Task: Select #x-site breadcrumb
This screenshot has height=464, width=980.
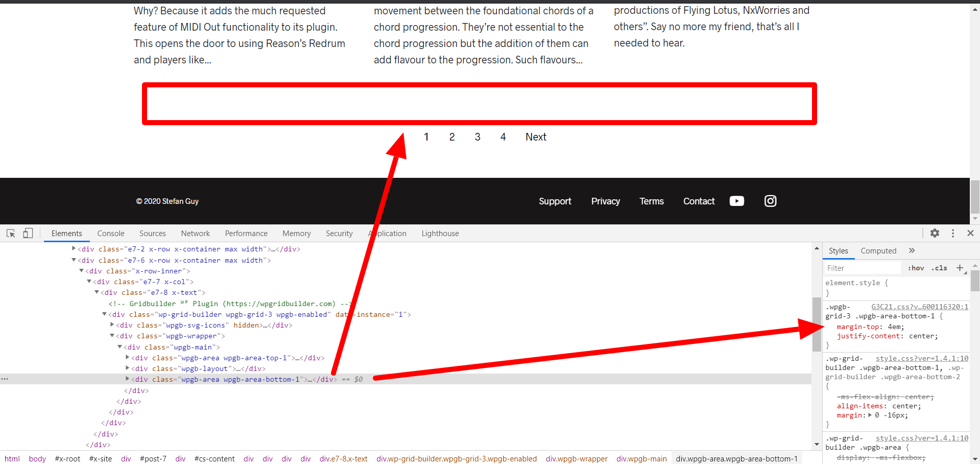Action: (101, 458)
